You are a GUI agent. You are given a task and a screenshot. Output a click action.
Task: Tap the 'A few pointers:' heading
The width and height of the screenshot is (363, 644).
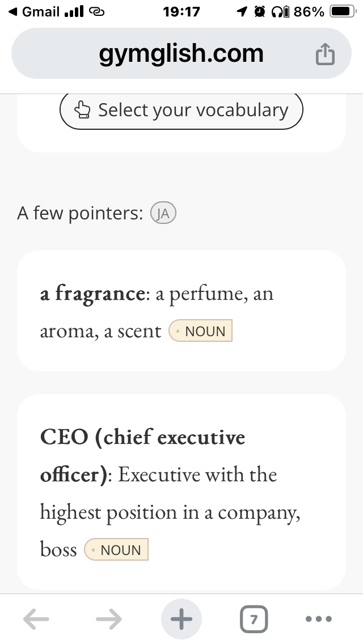tap(80, 213)
